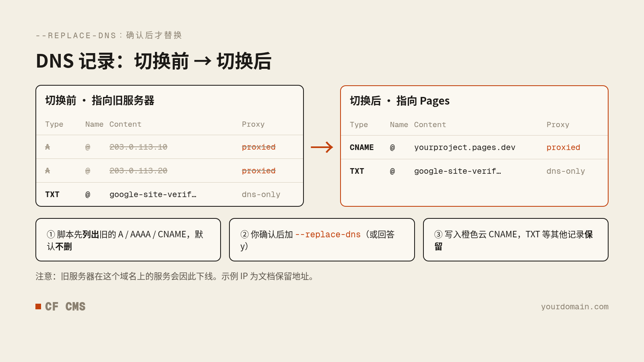Click struck-through A type in 203.0.113.20 row
The width and height of the screenshot is (644, 362).
(x=47, y=171)
